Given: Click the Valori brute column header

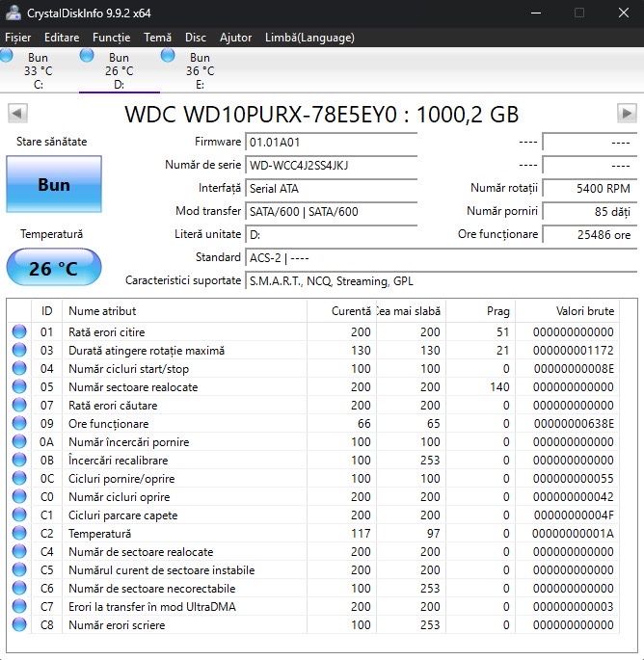Looking at the screenshot, I should 567,311.
